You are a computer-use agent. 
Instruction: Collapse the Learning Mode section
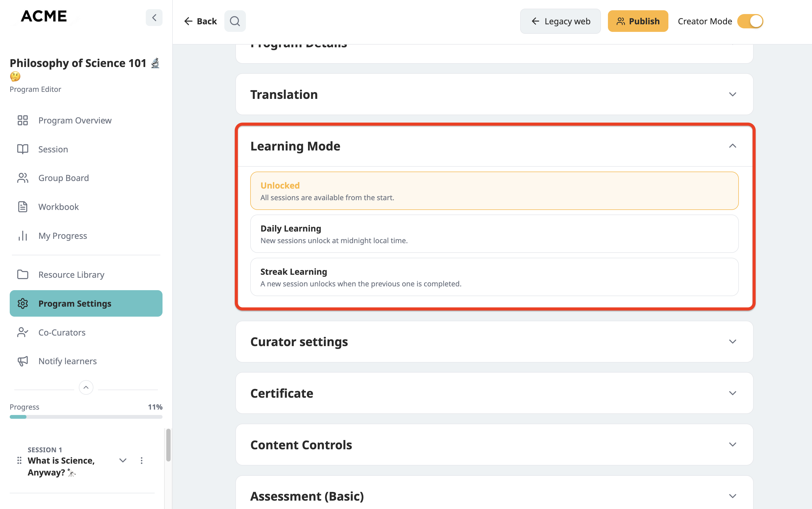[733, 146]
